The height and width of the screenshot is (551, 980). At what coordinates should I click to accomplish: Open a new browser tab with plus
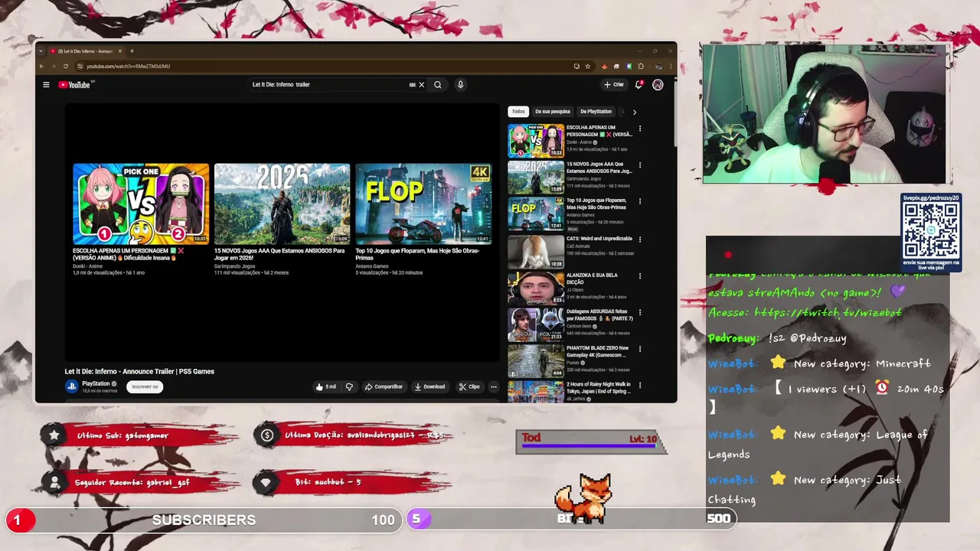pyautogui.click(x=132, y=51)
